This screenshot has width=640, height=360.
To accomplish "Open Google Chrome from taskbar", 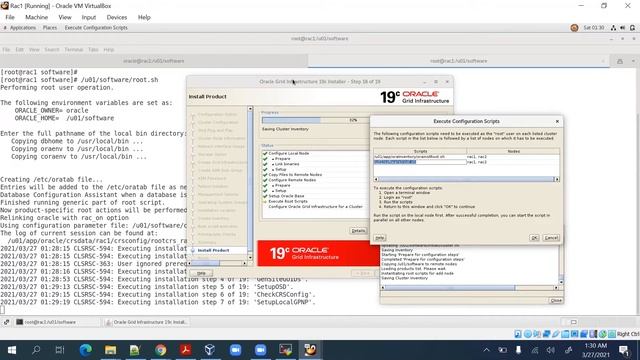I will [160, 350].
